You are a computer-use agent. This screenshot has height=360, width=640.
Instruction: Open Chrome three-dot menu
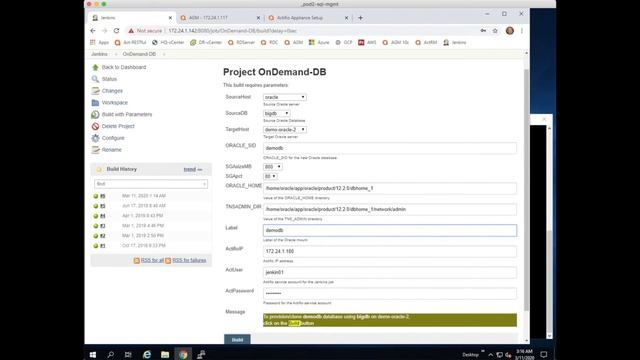pos(522,31)
